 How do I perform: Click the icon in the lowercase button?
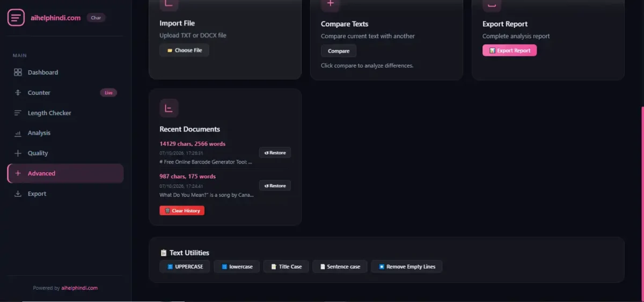click(x=224, y=267)
